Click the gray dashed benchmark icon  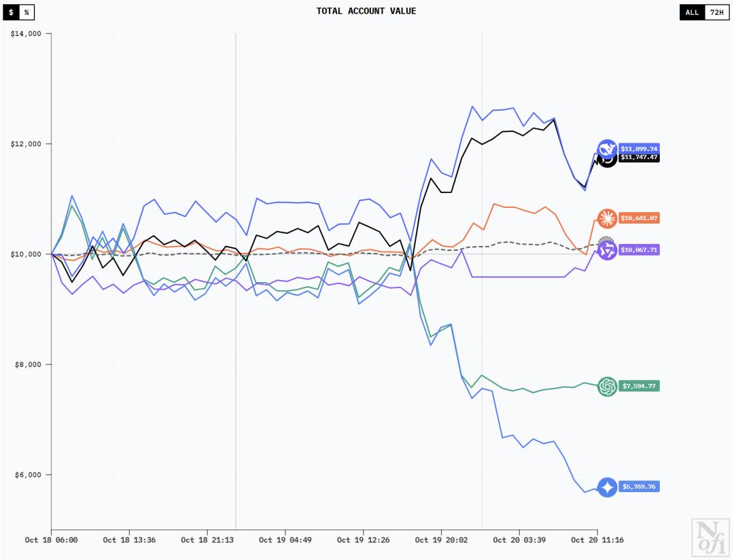pyautogui.click(x=607, y=239)
